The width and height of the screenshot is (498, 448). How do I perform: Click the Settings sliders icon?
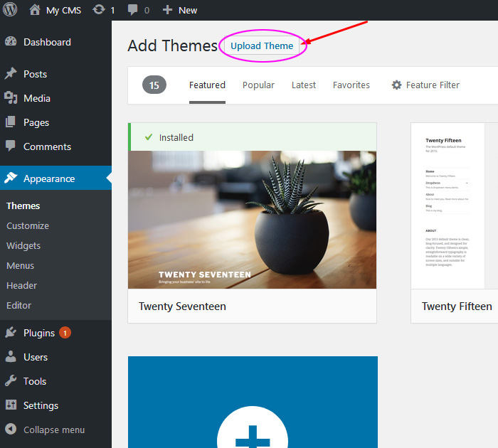coord(11,405)
